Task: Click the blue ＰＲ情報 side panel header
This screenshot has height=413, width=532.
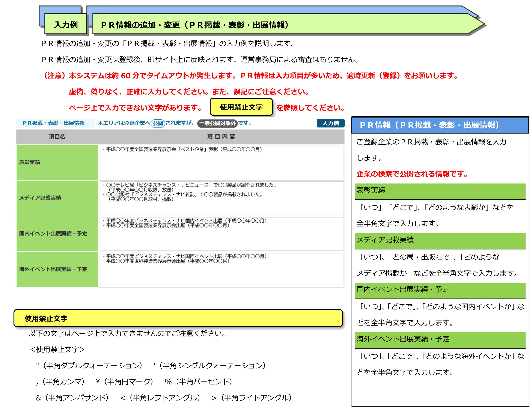Action: (440, 125)
